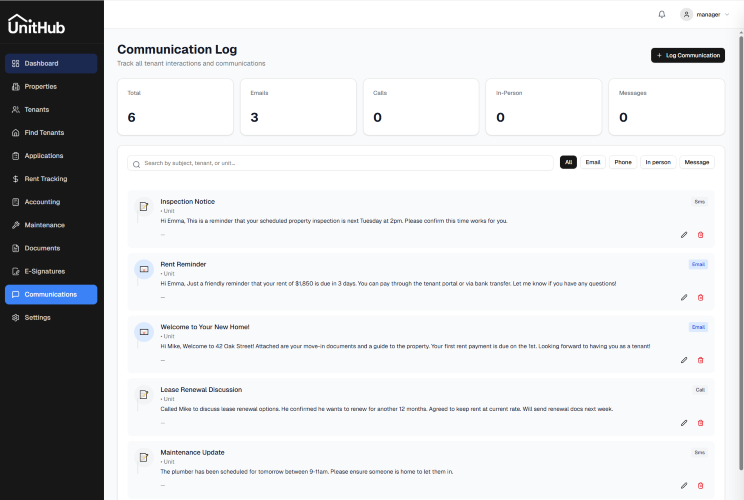This screenshot has width=744, height=500.
Task: Navigate to Applications
Action: tap(51, 156)
